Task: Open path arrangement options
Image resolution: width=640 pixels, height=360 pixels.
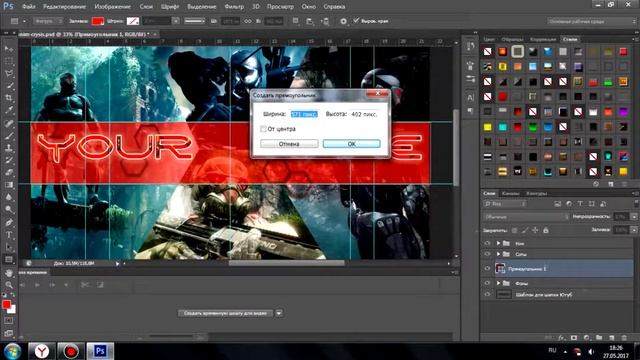Action: pos(325,21)
